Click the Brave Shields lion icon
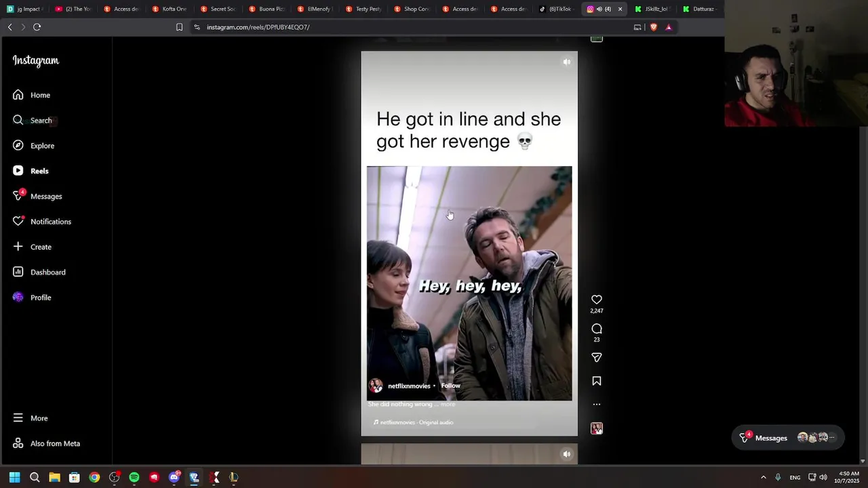This screenshot has width=868, height=488. 654,27
